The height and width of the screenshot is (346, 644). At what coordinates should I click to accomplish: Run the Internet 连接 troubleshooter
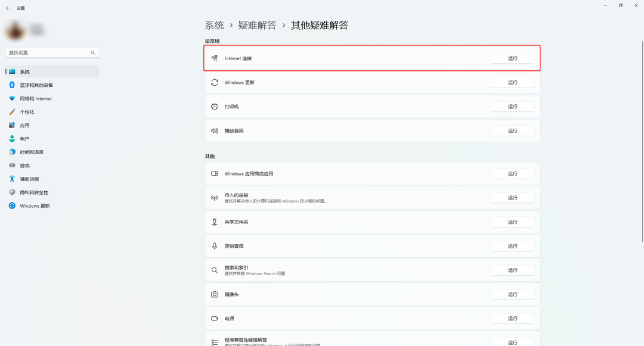pos(513,58)
